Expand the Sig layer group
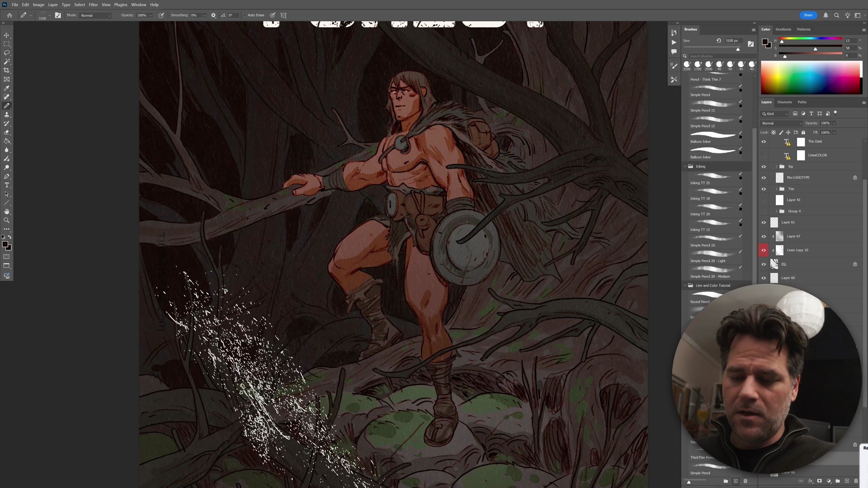 pos(776,167)
